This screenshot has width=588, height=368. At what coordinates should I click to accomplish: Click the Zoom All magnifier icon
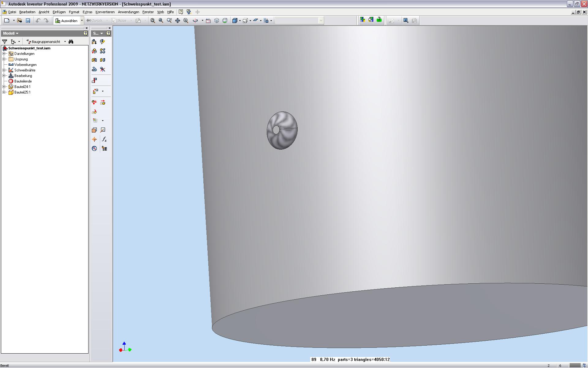tap(153, 21)
